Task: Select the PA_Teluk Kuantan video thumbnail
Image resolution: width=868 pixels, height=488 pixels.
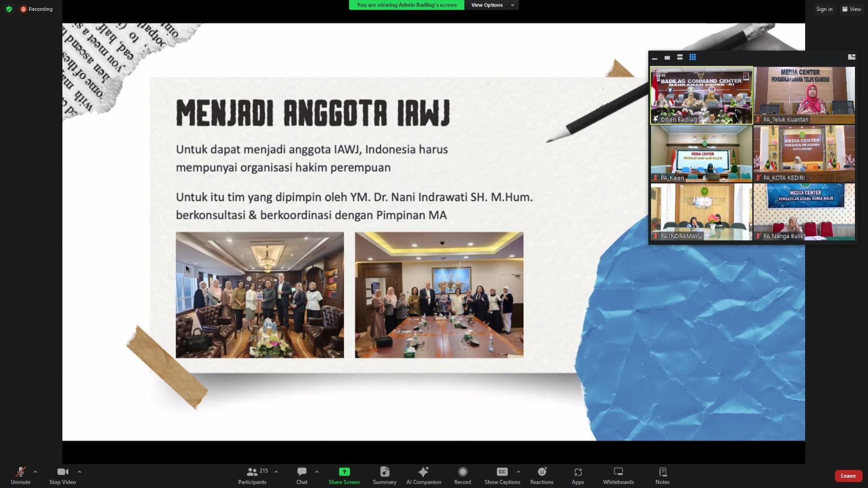Action: [805, 95]
